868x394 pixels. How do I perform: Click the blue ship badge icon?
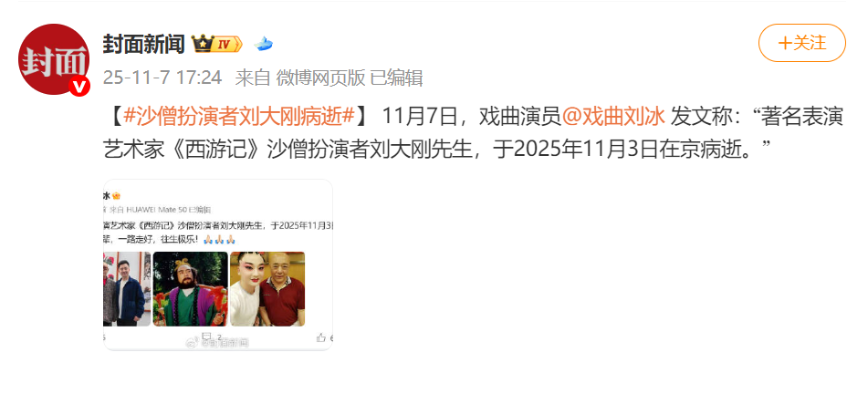click(264, 44)
